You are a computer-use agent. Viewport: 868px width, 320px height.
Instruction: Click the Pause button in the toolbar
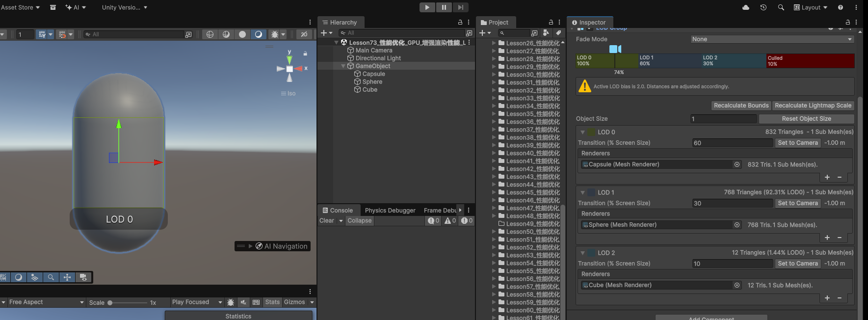point(444,7)
